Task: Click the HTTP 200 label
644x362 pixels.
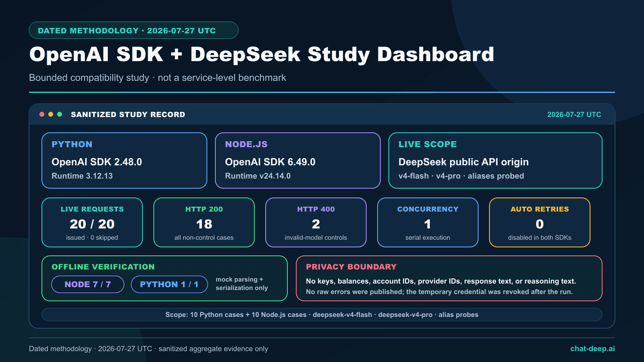Action: 204,209
